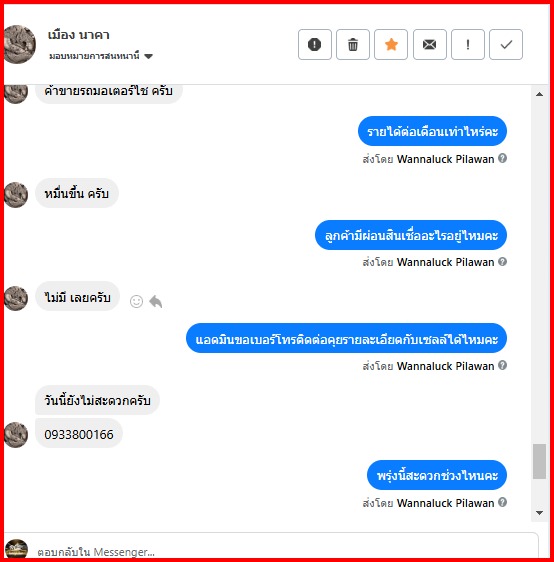
Task: Click the scroll down arrow of chat
Action: (x=539, y=513)
